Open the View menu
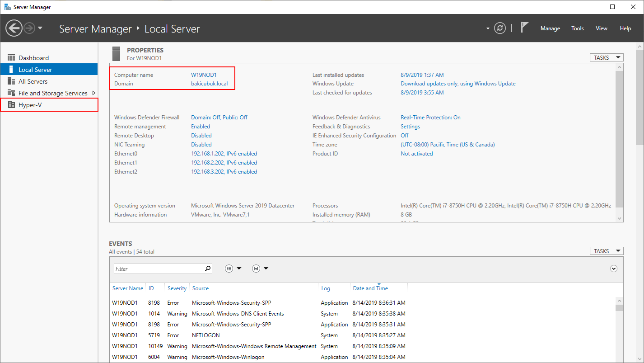The image size is (644, 363). pyautogui.click(x=602, y=28)
